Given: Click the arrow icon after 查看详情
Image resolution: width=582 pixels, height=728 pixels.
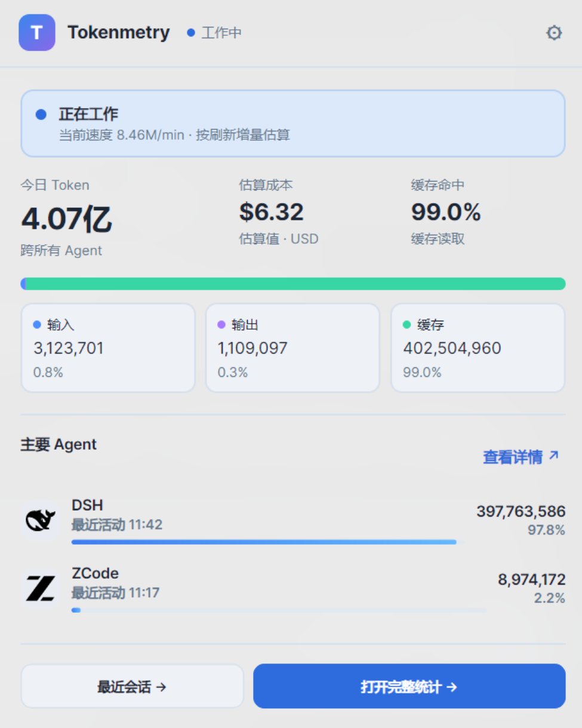Looking at the screenshot, I should coord(554,456).
